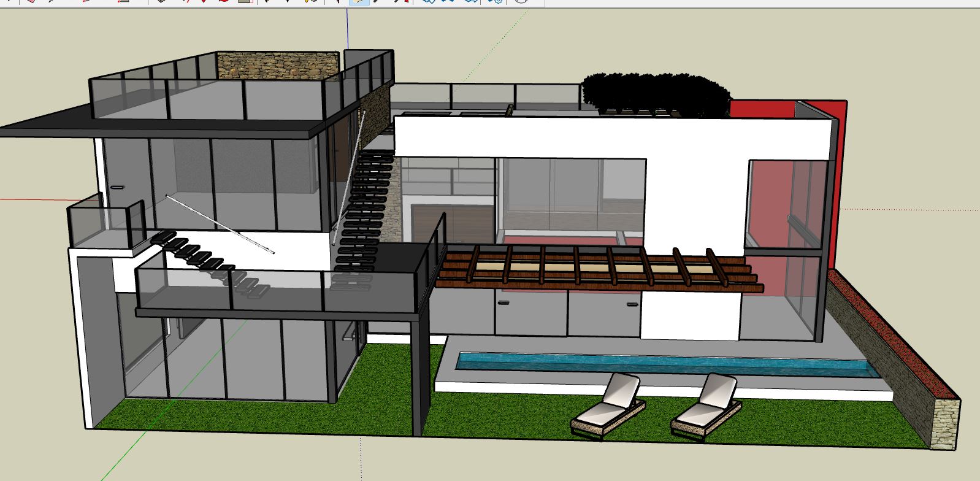Screen dimensions: 980x481
Task: Activate the Push/Pull tool
Action: (x=162, y=1)
